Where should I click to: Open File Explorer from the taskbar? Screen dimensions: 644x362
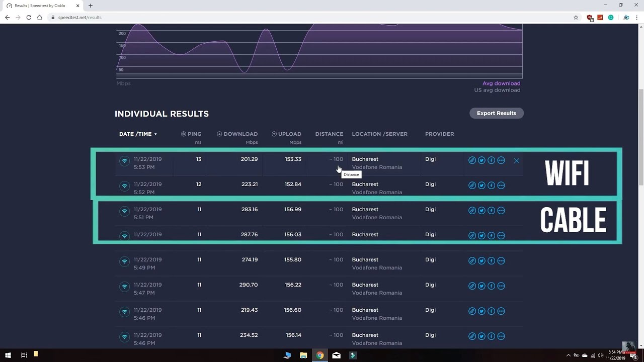coord(303,355)
